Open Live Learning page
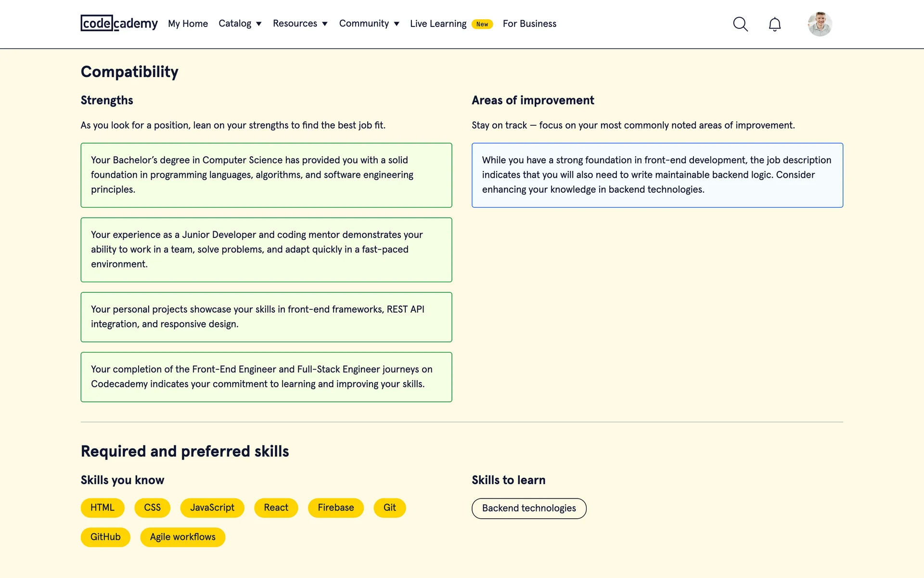The height and width of the screenshot is (578, 924). [438, 24]
